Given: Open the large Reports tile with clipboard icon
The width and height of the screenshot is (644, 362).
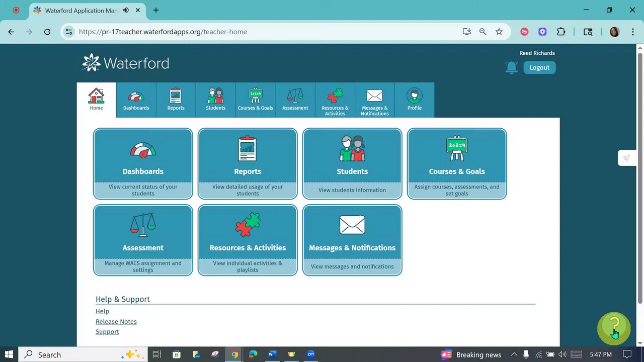Looking at the screenshot, I should tap(248, 164).
